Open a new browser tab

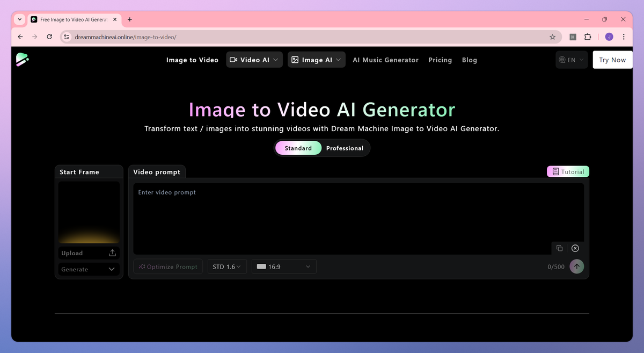(x=130, y=19)
